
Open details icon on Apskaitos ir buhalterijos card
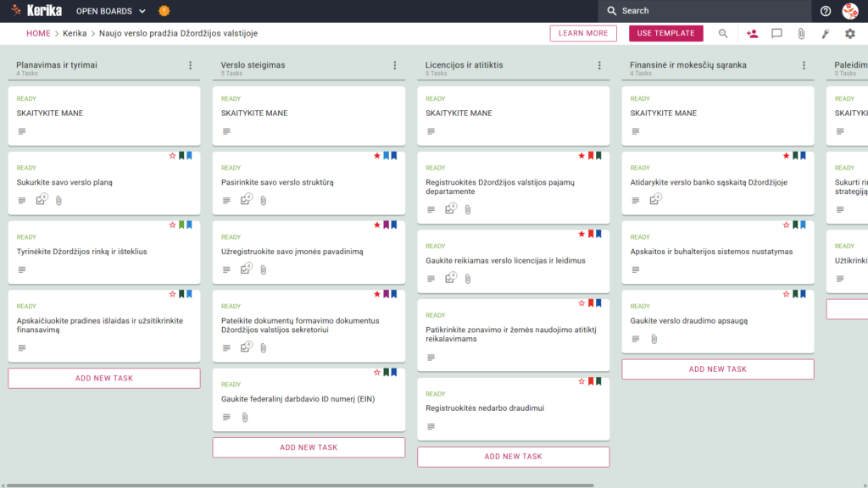tap(636, 269)
